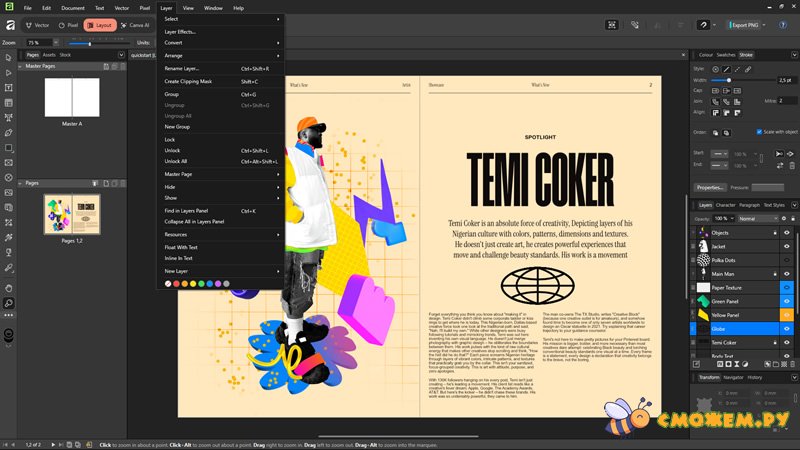
Task: Hide the Jacket layer
Action: [x=786, y=246]
